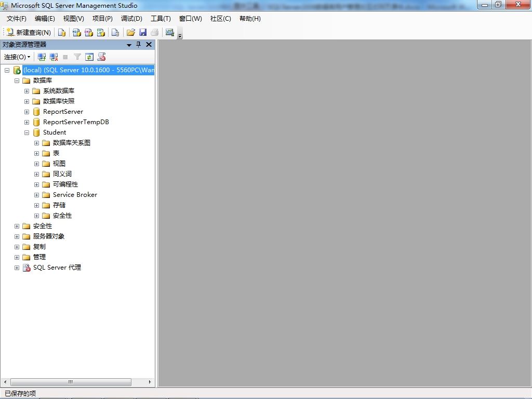Click the script with red stop icon
Screen dimensions: 532x399
[x=101, y=57]
